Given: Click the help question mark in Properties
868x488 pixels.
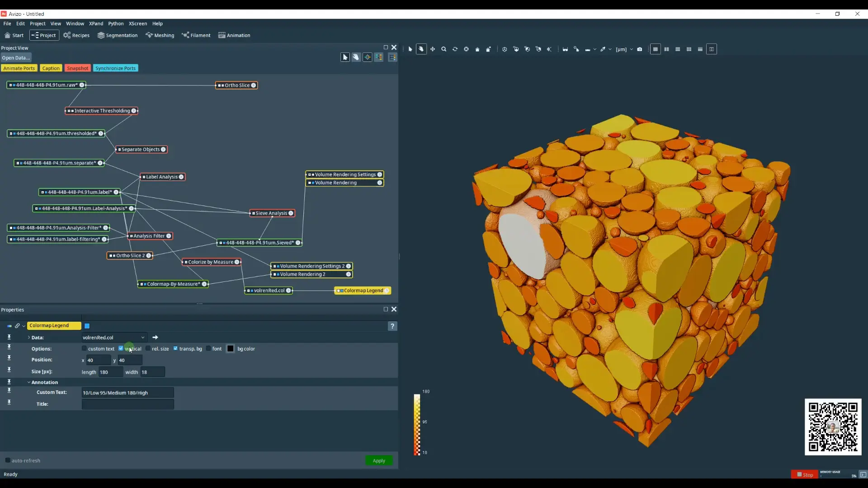Looking at the screenshot, I should coord(392,326).
